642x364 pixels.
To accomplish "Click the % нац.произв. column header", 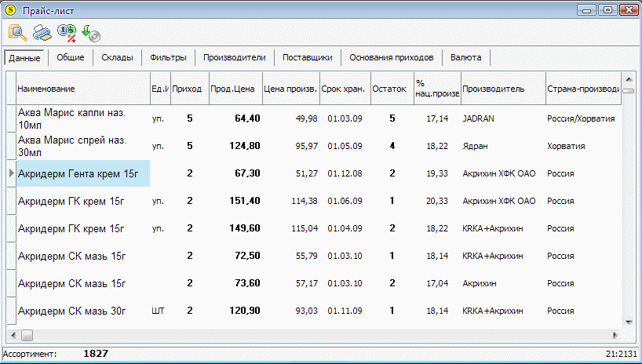I will tap(437, 89).
